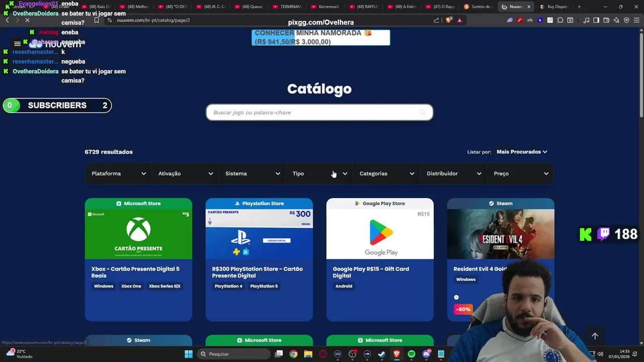Expand the Sistema filter dropdown
This screenshot has width=644, height=362.
tap(253, 173)
